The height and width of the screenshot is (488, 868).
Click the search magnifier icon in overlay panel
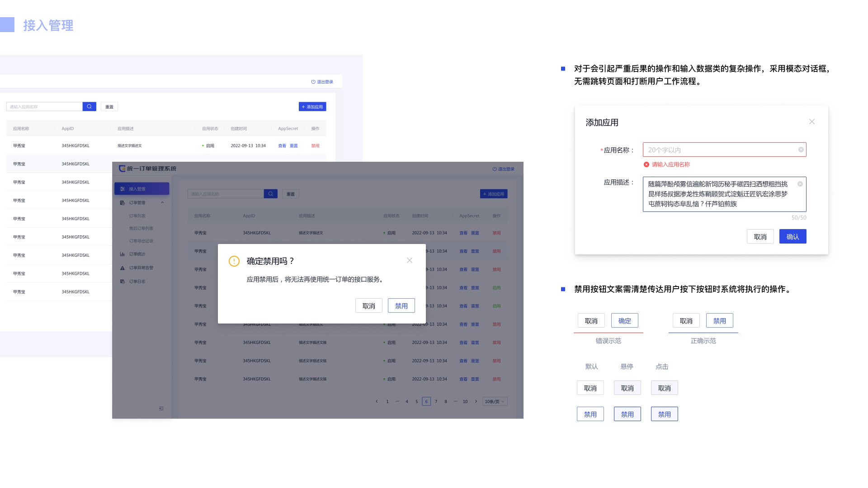point(270,194)
